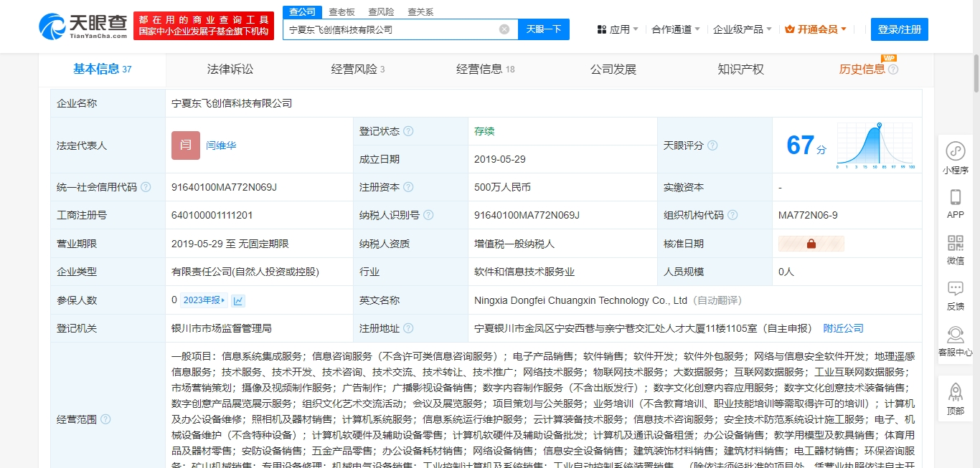Click the 存续 registration status value
980x468 pixels.
click(484, 131)
